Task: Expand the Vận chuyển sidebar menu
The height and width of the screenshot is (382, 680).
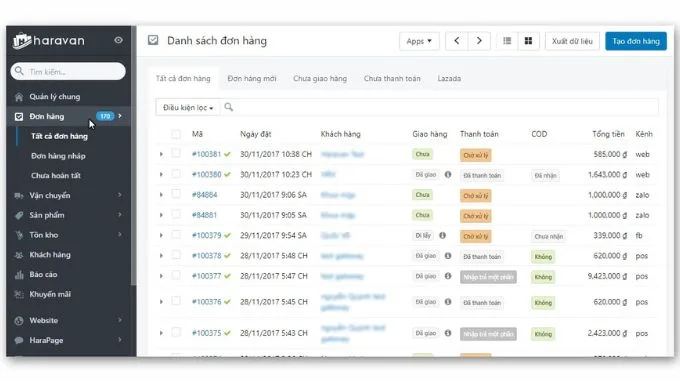Action: tap(68, 196)
